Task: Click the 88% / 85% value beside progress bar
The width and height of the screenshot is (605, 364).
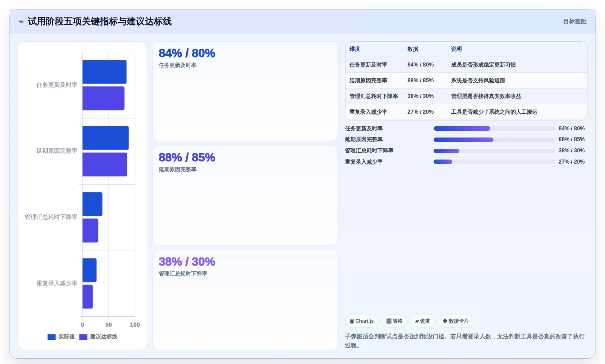Action: (x=572, y=140)
